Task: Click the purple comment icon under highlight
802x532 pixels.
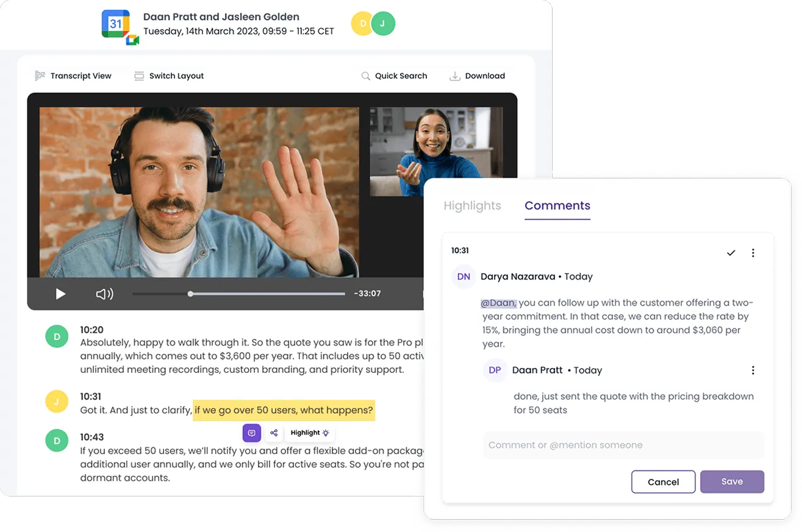Action: 252,433
